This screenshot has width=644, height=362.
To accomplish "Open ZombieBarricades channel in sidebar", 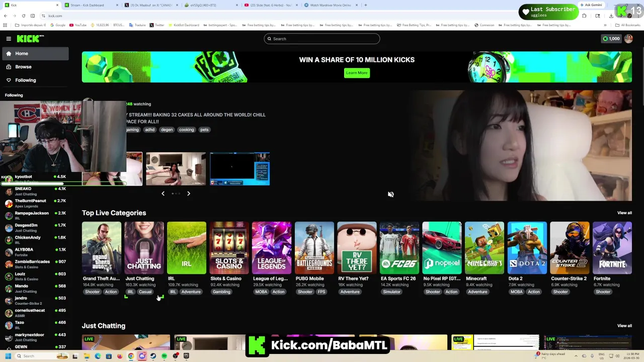I will pyautogui.click(x=35, y=264).
